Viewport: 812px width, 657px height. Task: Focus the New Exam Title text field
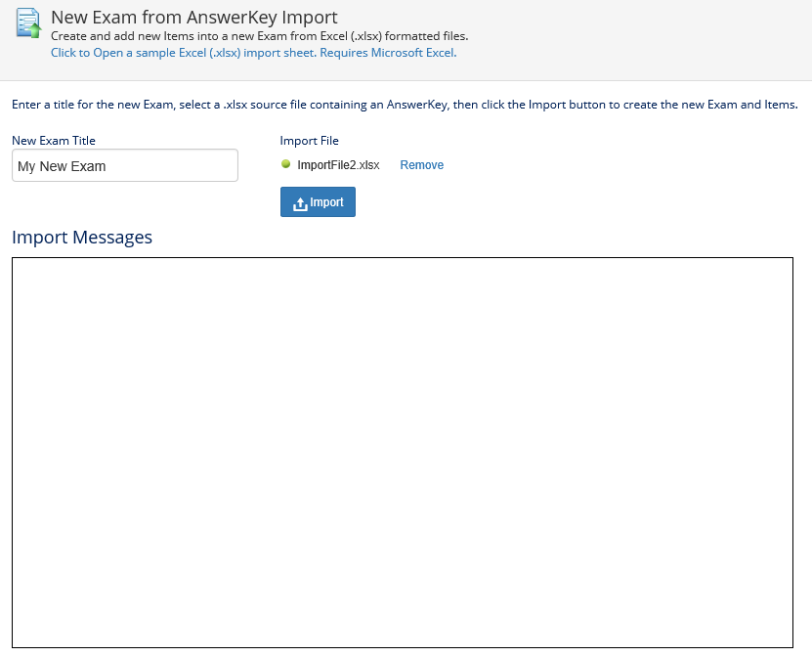coord(124,166)
